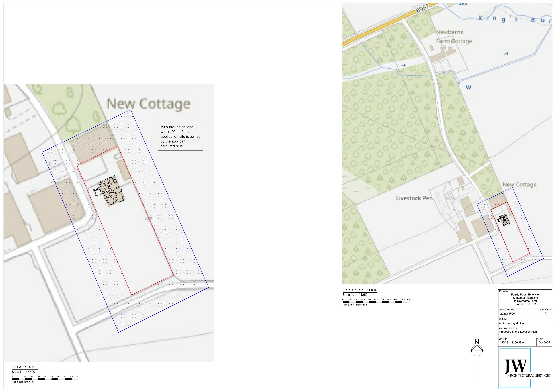Click the 'Location Plan' title text

pyautogui.click(x=359, y=290)
